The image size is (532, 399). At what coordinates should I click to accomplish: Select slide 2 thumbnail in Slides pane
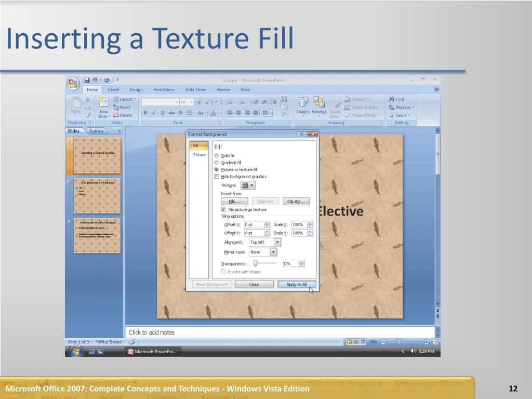pyautogui.click(x=97, y=196)
